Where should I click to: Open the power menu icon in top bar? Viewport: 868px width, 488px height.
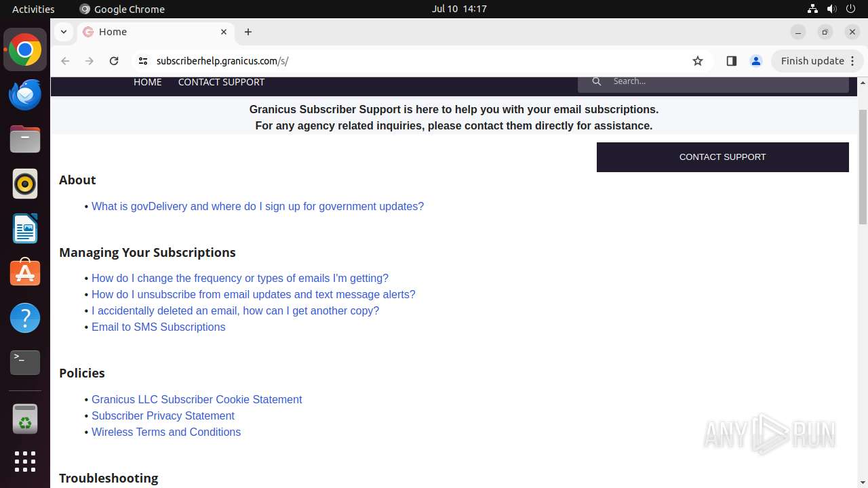pyautogui.click(x=851, y=9)
